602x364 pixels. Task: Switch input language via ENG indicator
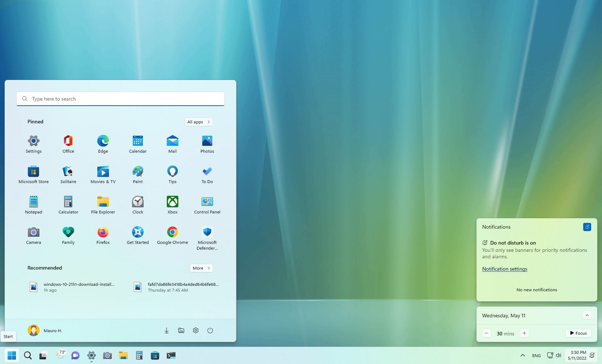pos(537,355)
